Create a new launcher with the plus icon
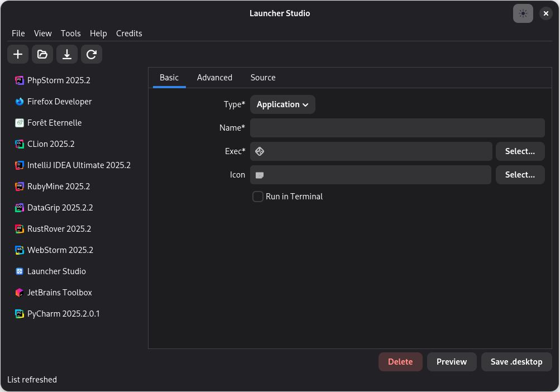 17,54
